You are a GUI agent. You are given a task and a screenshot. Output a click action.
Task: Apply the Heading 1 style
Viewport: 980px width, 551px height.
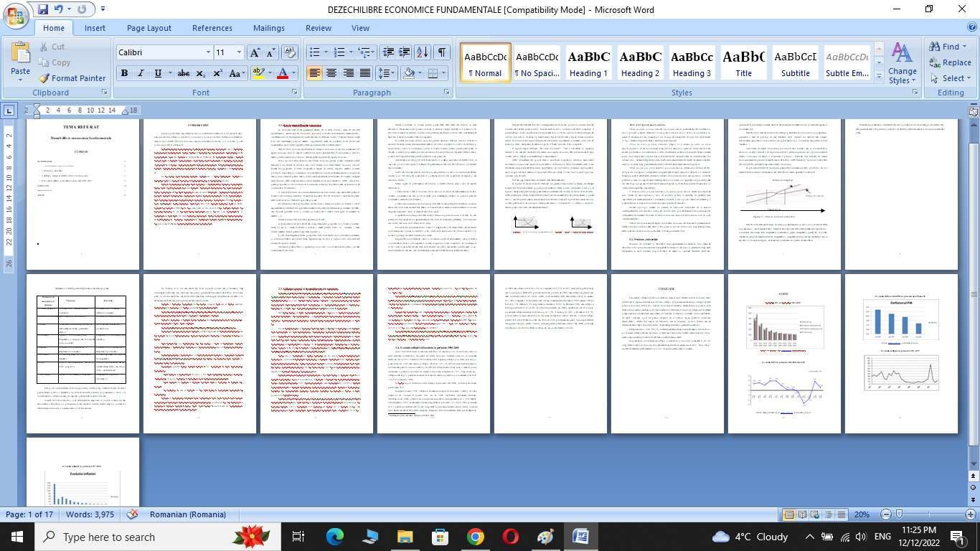click(x=589, y=63)
